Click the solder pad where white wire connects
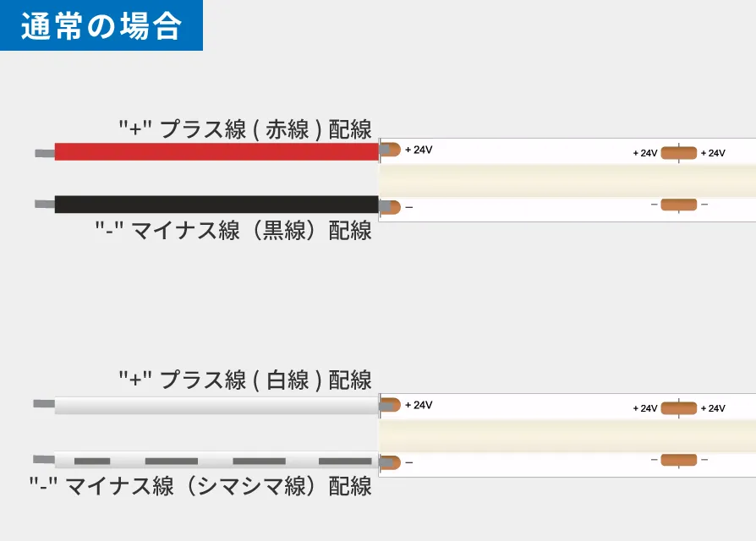Viewport: 756px width, 541px height. pos(390,405)
